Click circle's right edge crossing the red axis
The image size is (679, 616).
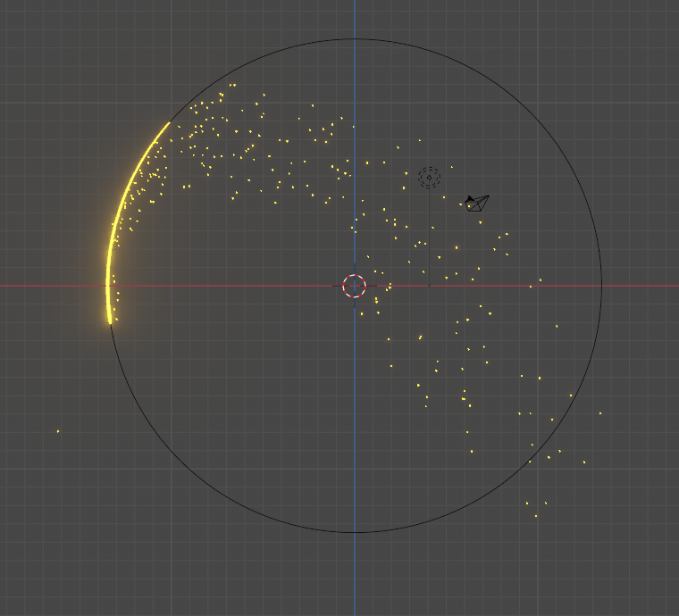[x=601, y=286]
